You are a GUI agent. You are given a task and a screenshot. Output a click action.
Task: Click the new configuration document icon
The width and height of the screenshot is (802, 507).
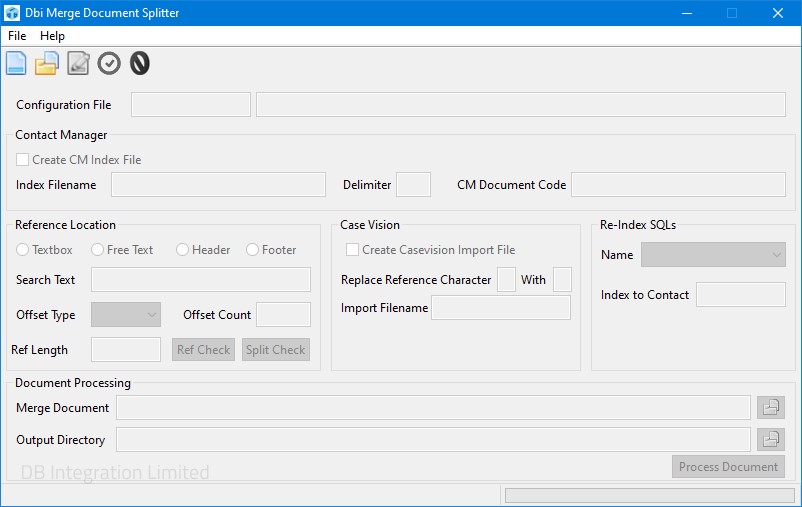[x=17, y=64]
